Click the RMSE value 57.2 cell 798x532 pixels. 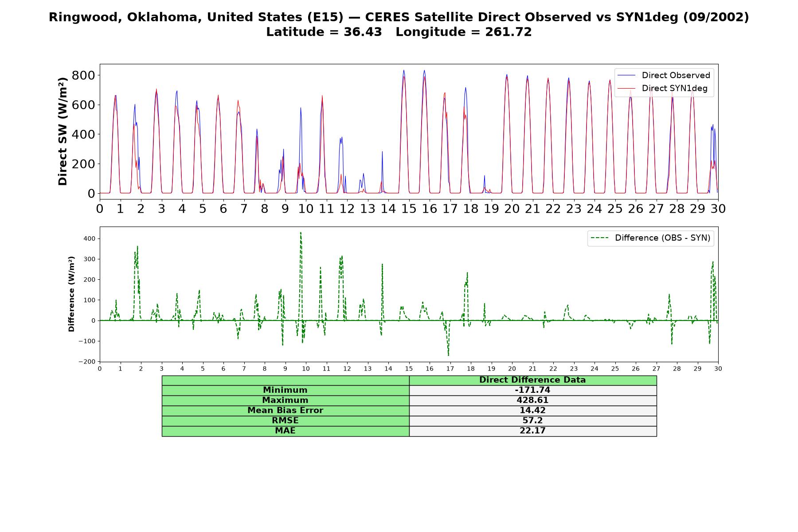point(533,421)
